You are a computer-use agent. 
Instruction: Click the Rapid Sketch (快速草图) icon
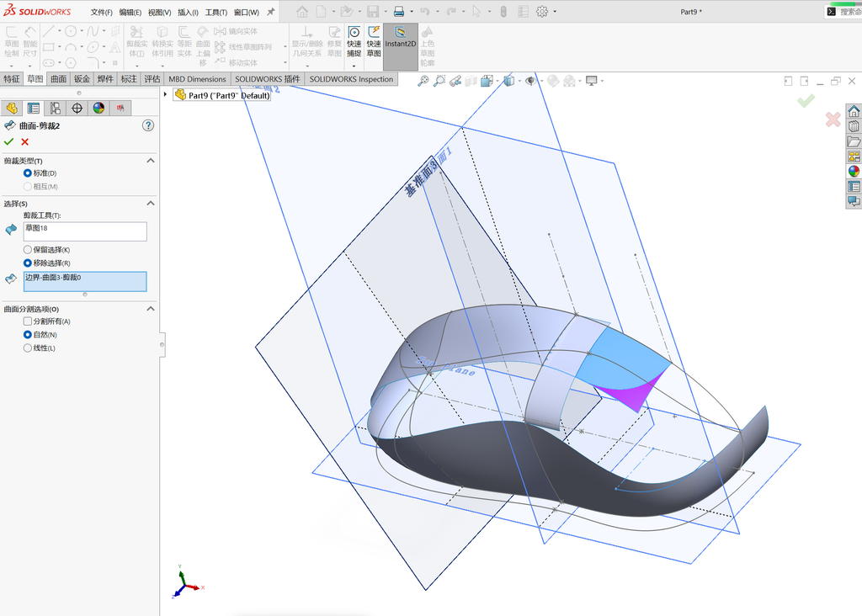click(x=374, y=41)
